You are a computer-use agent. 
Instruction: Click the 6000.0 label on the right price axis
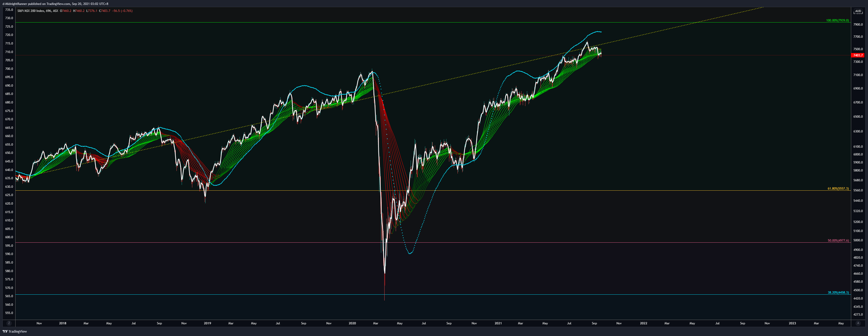coord(858,154)
